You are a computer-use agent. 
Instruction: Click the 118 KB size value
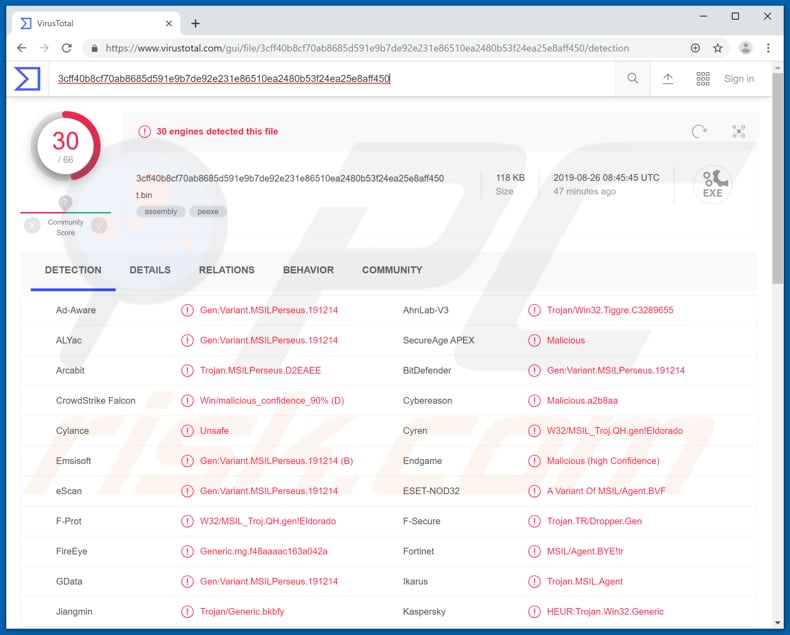510,177
